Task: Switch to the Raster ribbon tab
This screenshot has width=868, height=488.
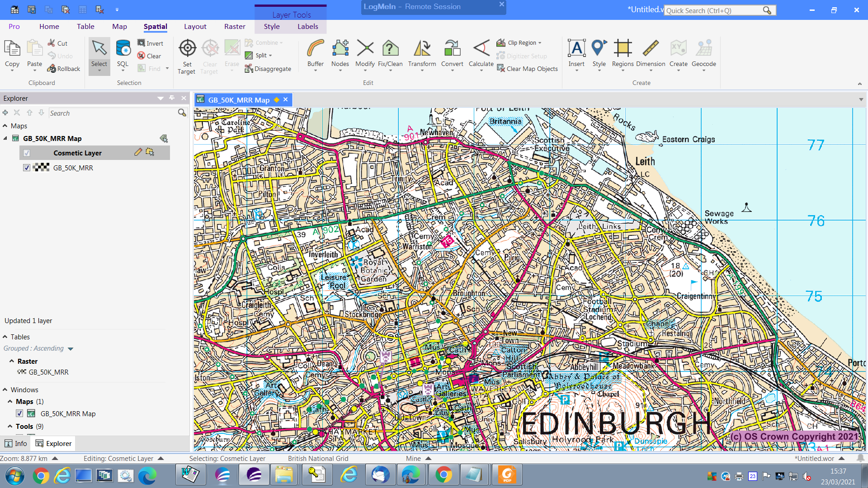Action: (235, 26)
